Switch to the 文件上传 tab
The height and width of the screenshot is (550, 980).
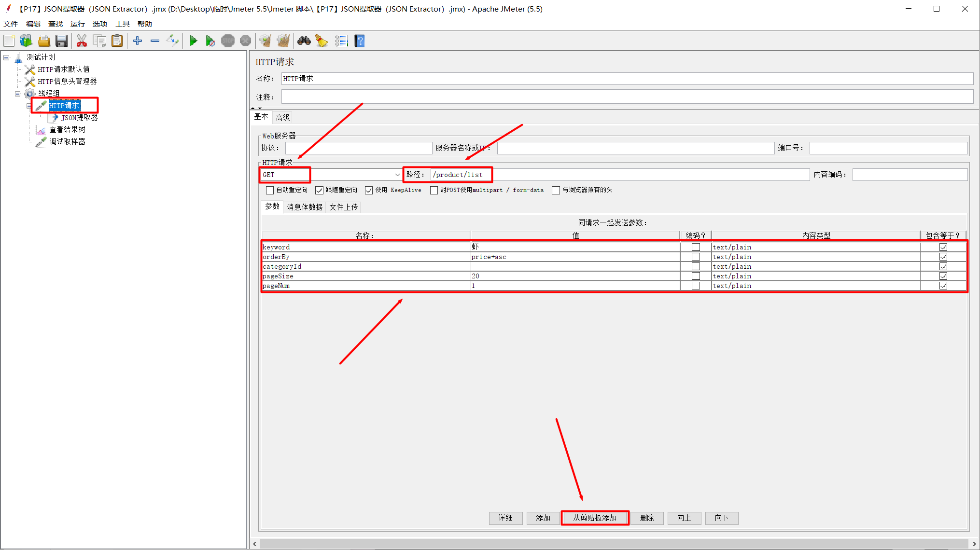click(344, 207)
